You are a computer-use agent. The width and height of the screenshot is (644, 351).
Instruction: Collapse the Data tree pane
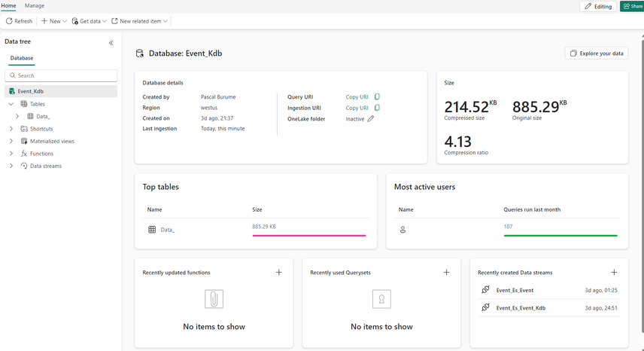pyautogui.click(x=111, y=43)
